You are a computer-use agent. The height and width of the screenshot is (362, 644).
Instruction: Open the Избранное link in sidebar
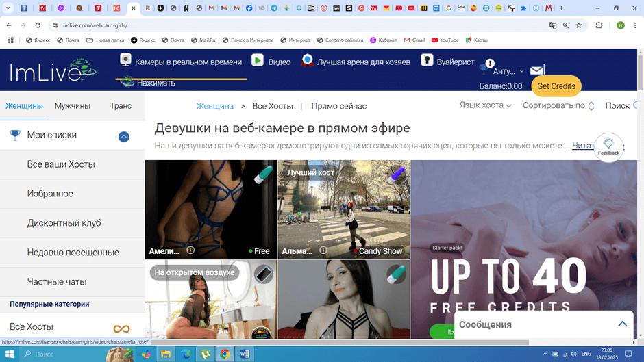[x=50, y=194]
